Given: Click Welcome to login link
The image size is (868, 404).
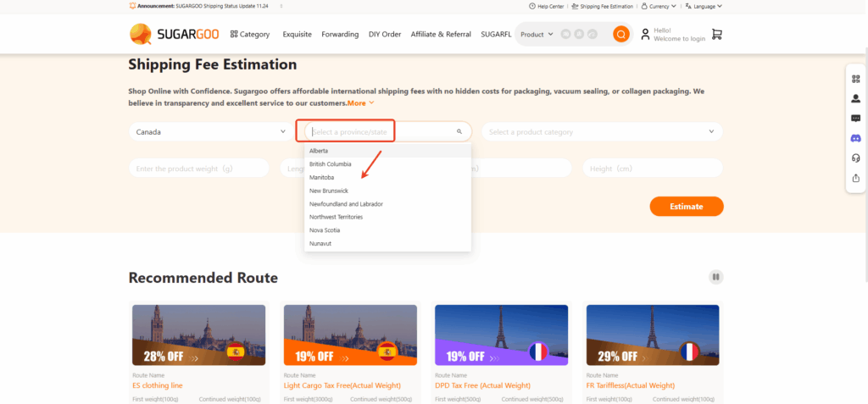Looking at the screenshot, I should (679, 39).
